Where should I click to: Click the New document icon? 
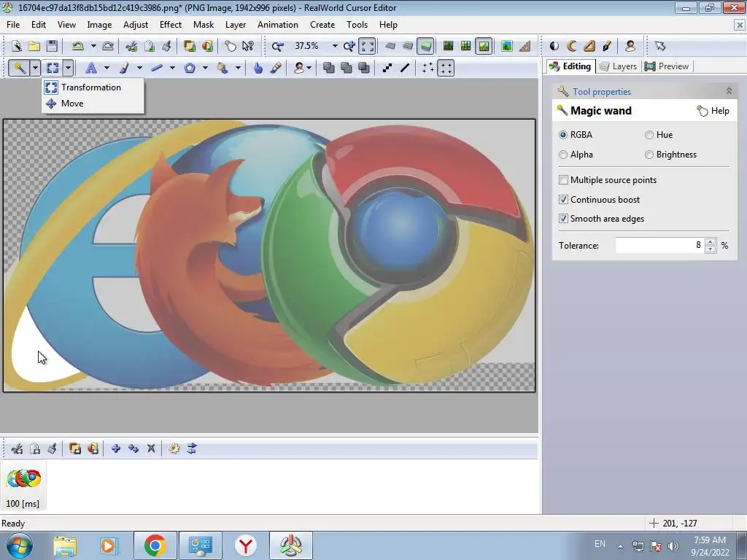pyautogui.click(x=17, y=46)
